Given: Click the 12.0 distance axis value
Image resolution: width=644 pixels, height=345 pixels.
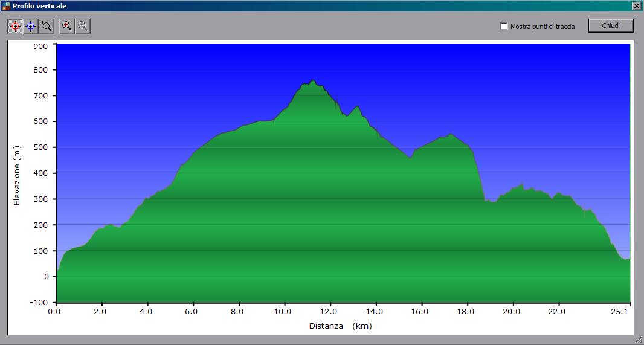Looking at the screenshot, I should tap(329, 311).
